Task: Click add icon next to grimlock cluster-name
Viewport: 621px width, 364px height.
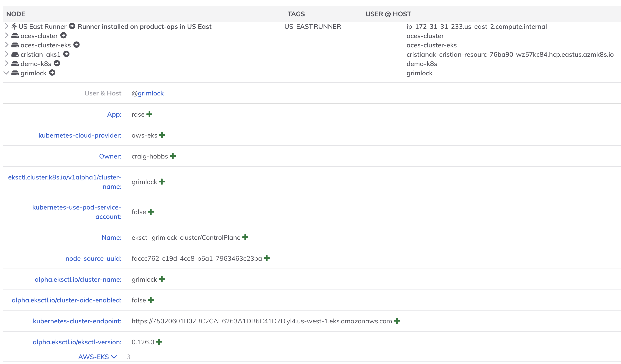Action: [162, 182]
